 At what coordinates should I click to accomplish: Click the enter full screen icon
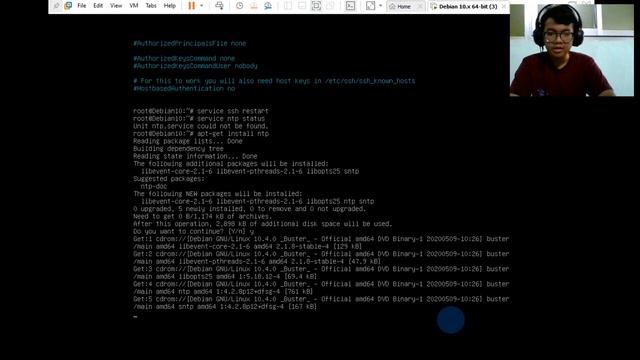(316, 6)
